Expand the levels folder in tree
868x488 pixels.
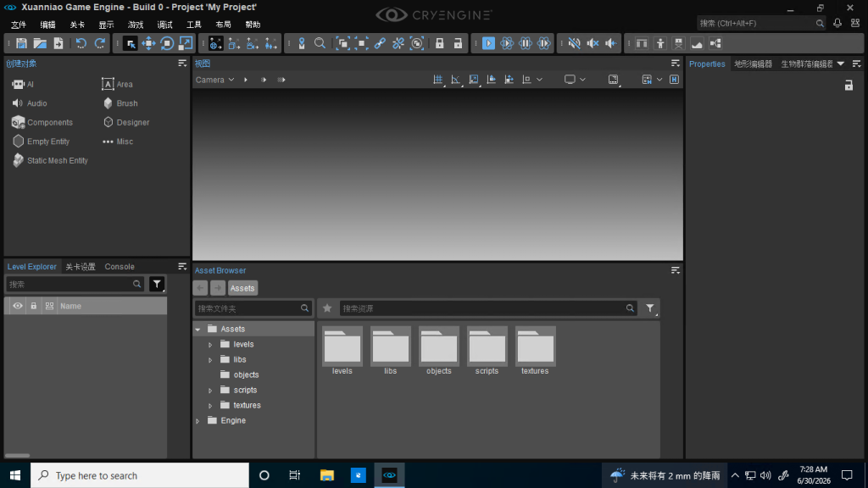point(210,345)
